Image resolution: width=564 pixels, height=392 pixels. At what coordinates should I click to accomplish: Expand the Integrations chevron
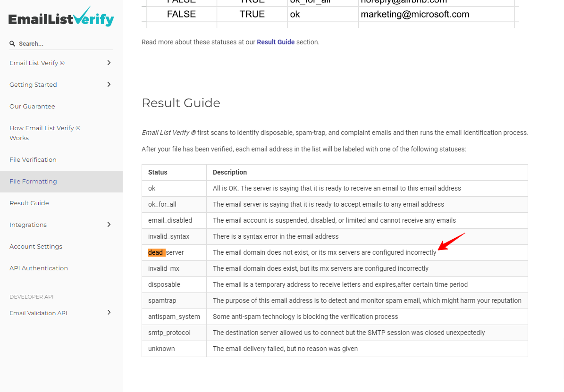[x=109, y=225]
